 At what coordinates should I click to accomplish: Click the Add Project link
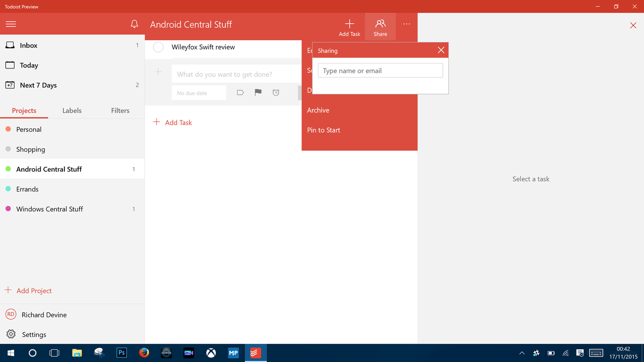point(29,291)
